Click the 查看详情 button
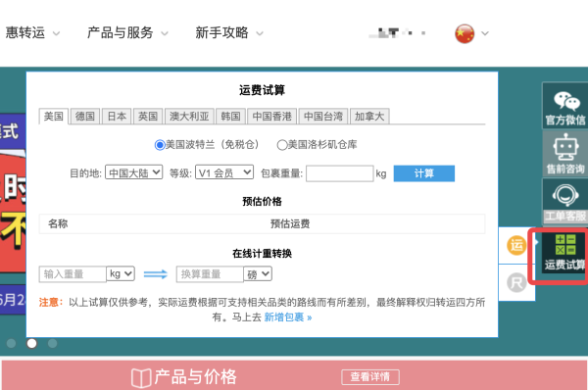 (x=370, y=377)
